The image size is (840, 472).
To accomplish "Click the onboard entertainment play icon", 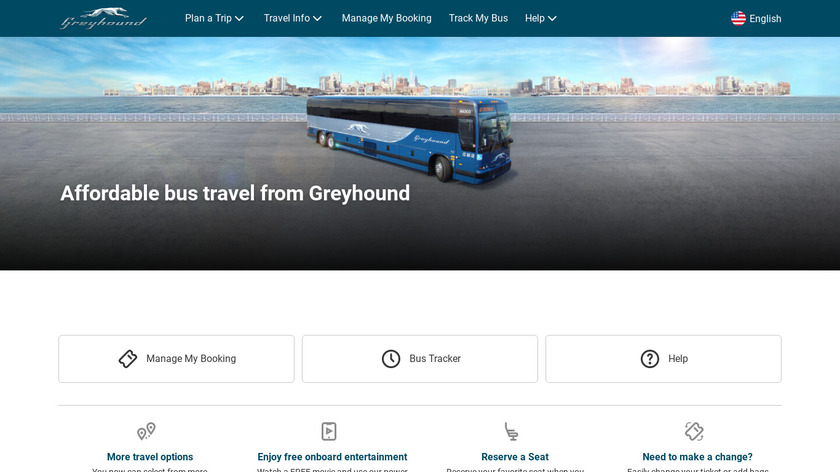I will coord(328,431).
